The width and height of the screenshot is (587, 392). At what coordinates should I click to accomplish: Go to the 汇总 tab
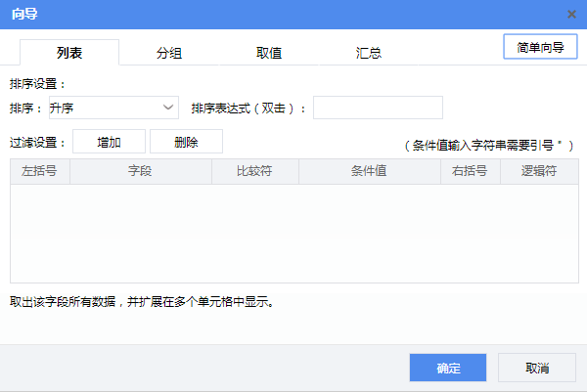(369, 53)
